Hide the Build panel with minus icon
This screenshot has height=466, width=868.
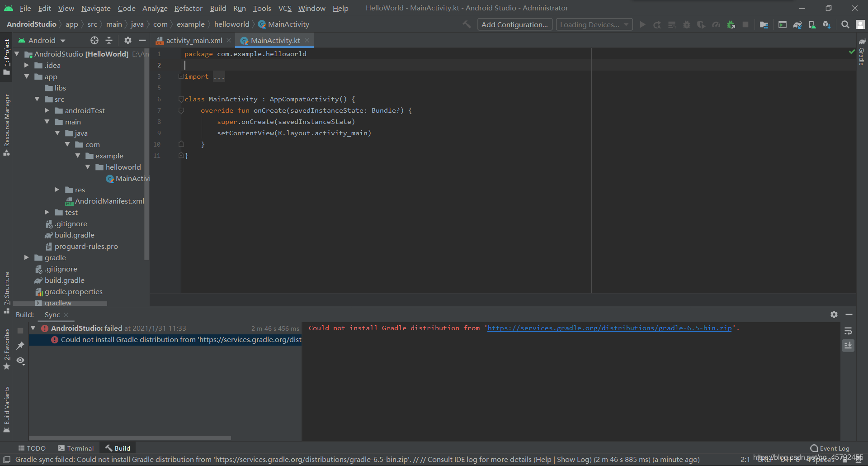849,314
